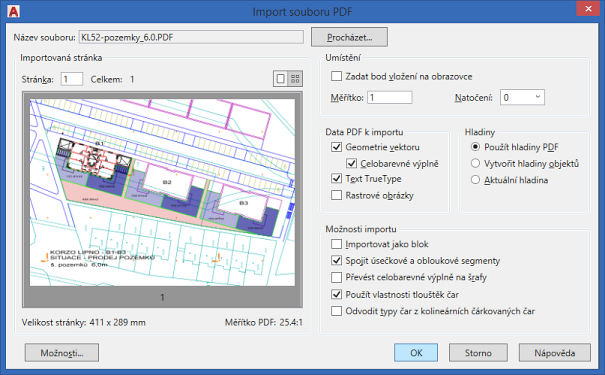Enable Odvodit typy čar z kolineárních čar

point(336,311)
